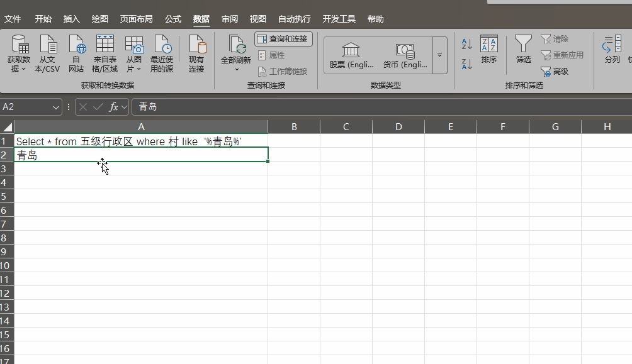Toggle the 筛选 filter
Screen dimensions: 632x364
[523, 49]
